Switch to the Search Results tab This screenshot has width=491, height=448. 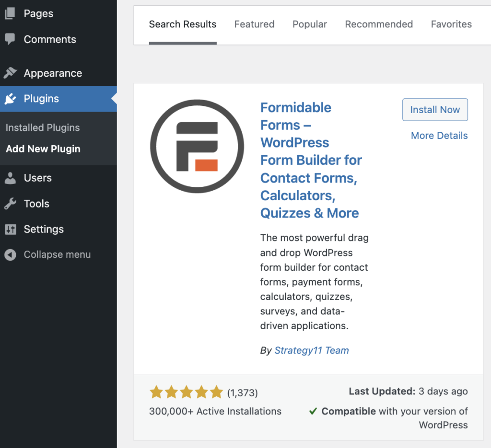tap(183, 24)
